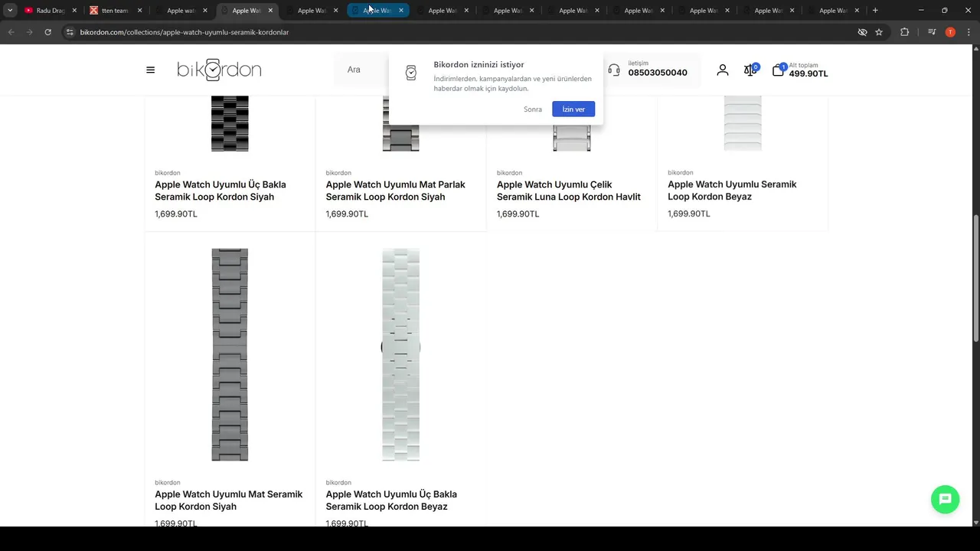980x551 pixels.
Task: Expand the tab search dropdown arrow
Action: [10, 11]
